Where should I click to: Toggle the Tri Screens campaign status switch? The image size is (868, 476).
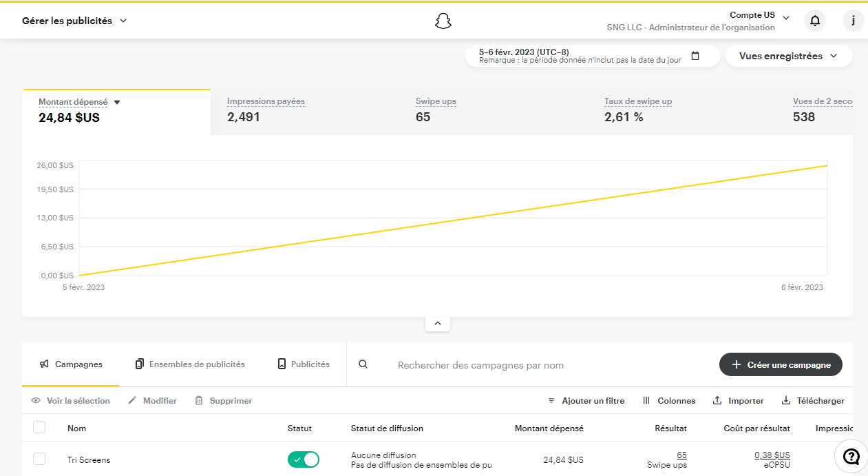pyautogui.click(x=304, y=459)
